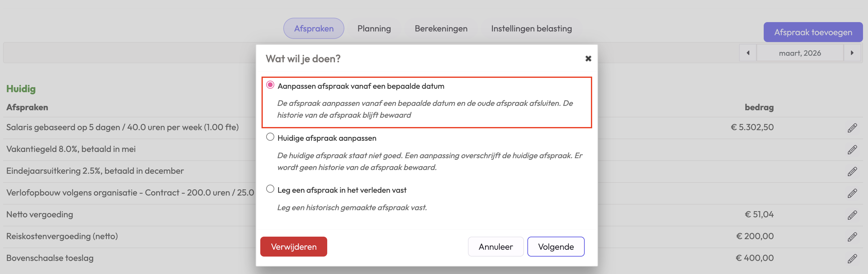The height and width of the screenshot is (274, 868).
Task: Click the pencil icon for Salaris row
Action: [x=852, y=128]
